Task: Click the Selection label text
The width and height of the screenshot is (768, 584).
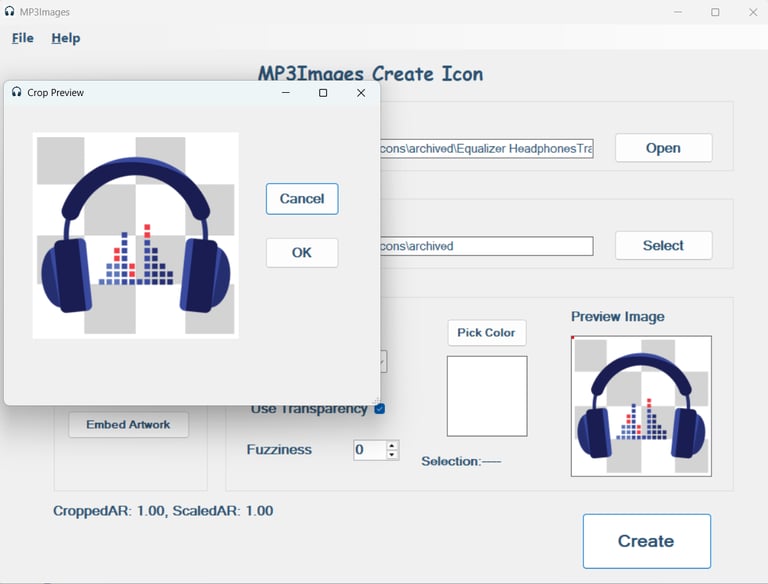Action: point(461,461)
